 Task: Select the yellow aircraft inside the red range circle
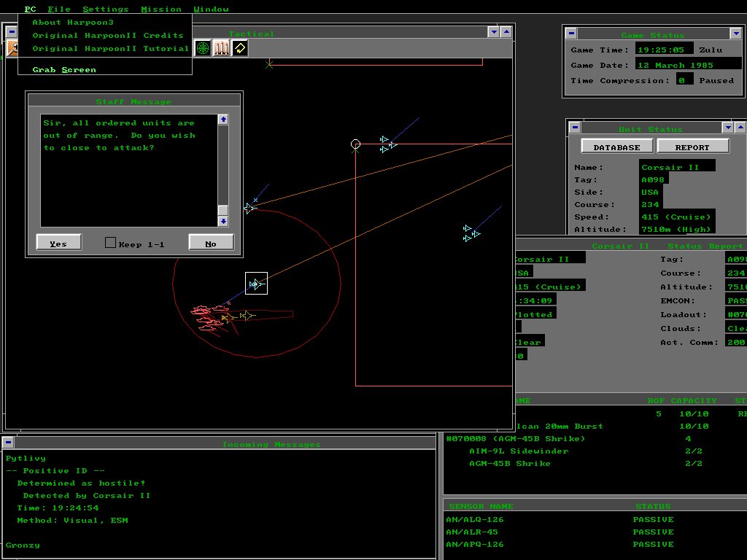pos(247,315)
